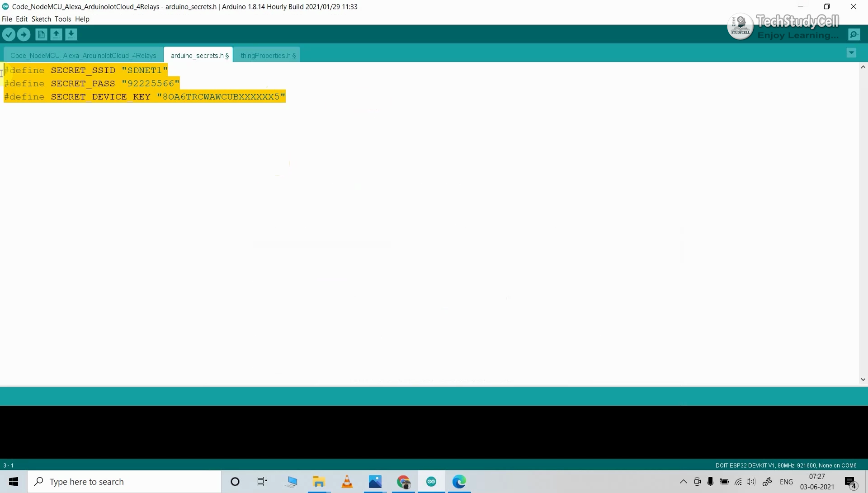Verify the sketch with the checkmark icon

coord(9,34)
